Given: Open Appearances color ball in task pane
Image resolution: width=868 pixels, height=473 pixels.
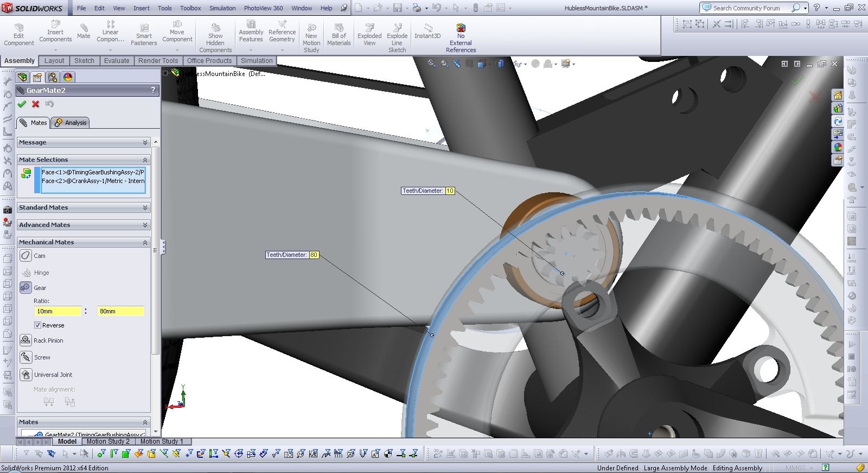Looking at the screenshot, I should point(838,147).
